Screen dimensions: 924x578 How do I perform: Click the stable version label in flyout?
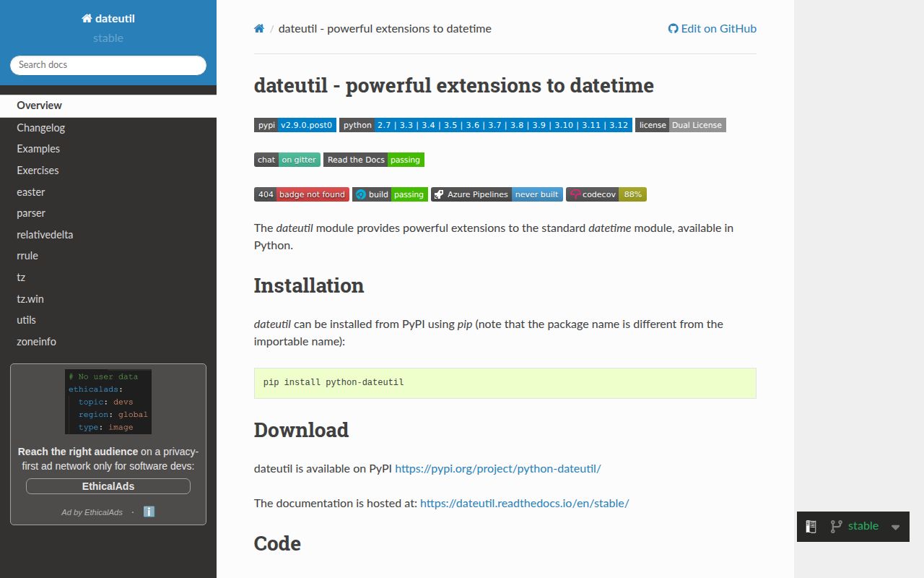pyautogui.click(x=863, y=526)
